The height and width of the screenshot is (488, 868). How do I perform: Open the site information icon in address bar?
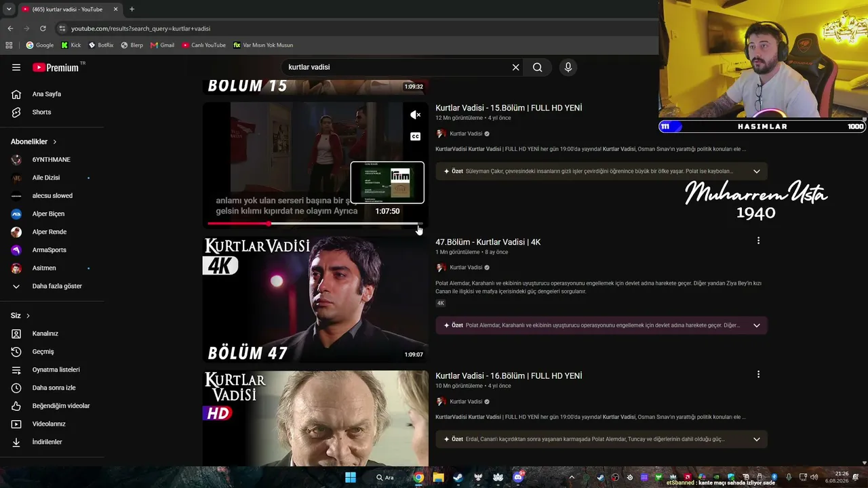click(x=62, y=28)
